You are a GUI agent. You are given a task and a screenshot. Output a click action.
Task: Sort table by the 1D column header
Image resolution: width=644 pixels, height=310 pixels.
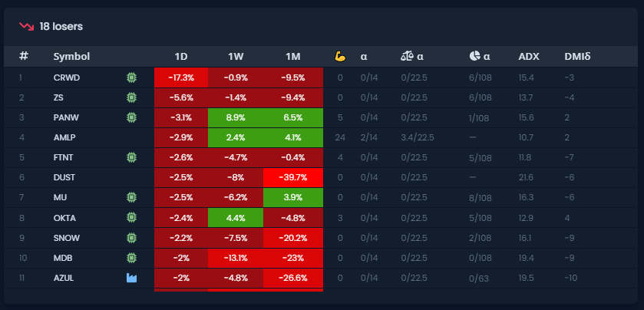[x=181, y=57]
